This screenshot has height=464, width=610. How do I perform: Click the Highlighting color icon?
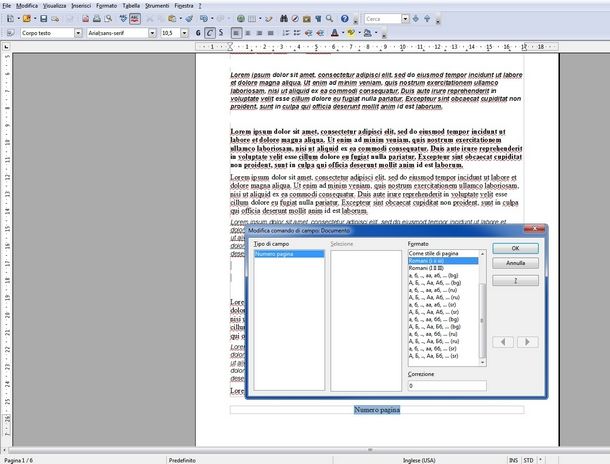[x=351, y=33]
